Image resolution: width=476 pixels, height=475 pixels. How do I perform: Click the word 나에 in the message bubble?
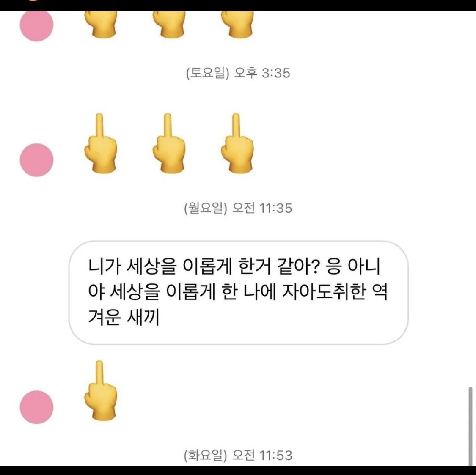click(x=259, y=292)
